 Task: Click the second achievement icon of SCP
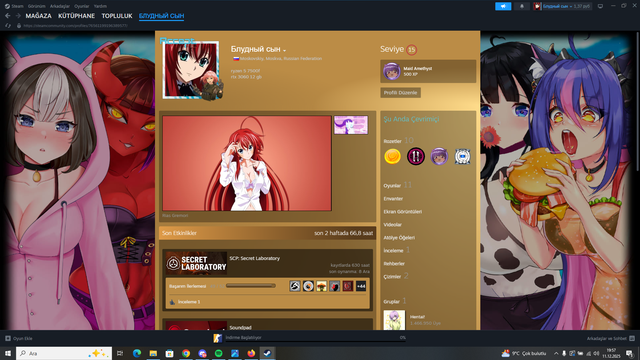coord(308,286)
